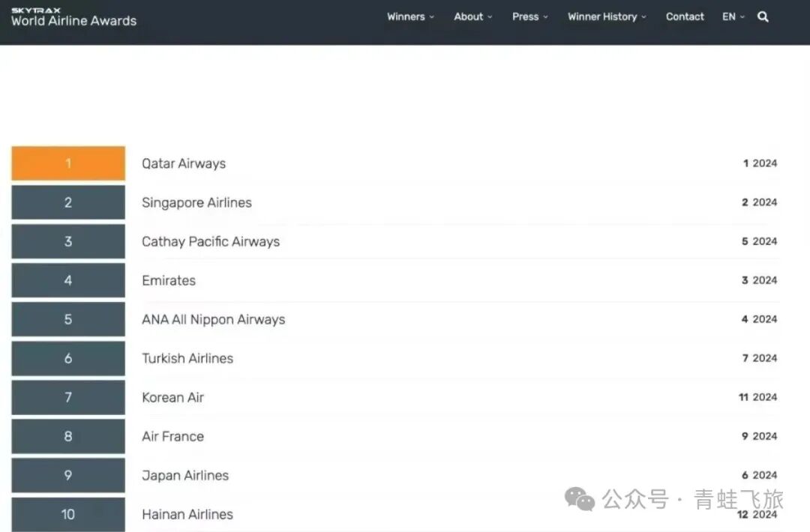
Task: Click the rank 3 box
Action: click(x=68, y=241)
